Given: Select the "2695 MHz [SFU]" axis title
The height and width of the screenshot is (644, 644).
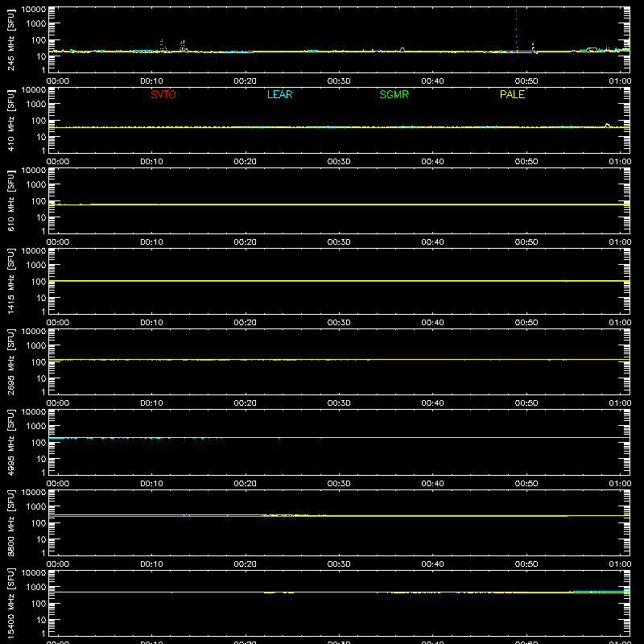Looking at the screenshot, I should coord(10,361).
